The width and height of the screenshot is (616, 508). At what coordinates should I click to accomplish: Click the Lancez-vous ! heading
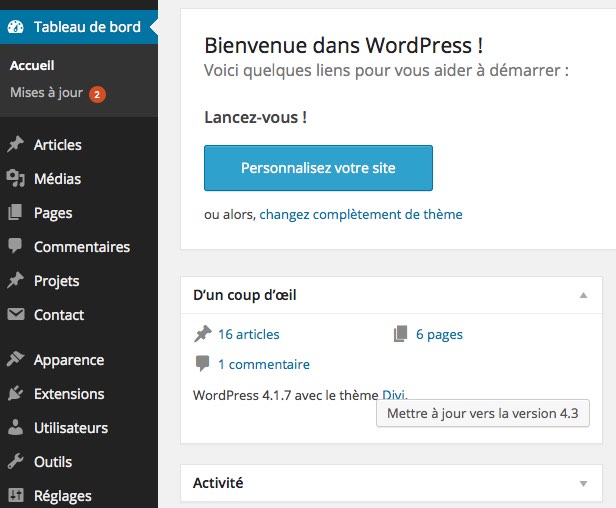point(255,117)
